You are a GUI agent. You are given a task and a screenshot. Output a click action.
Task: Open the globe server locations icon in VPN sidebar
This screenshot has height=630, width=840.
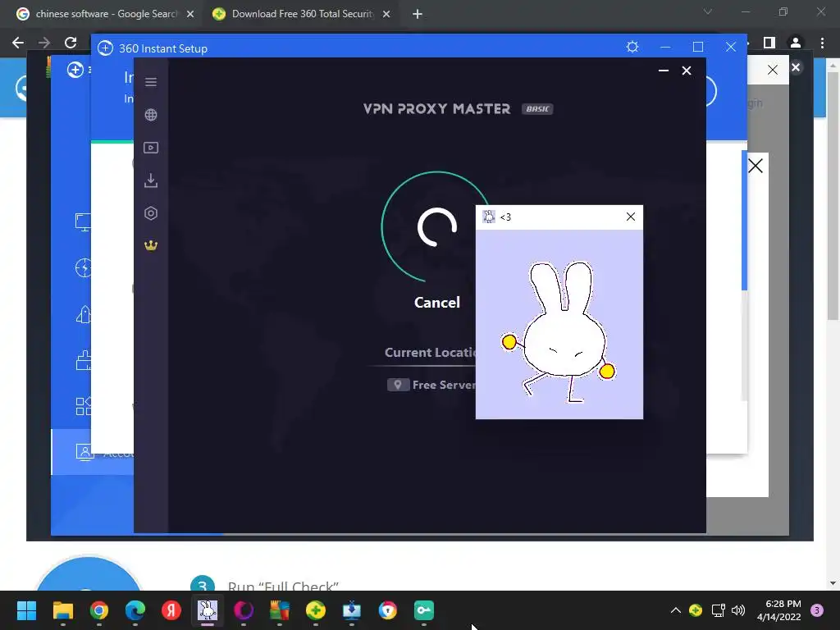click(x=151, y=115)
